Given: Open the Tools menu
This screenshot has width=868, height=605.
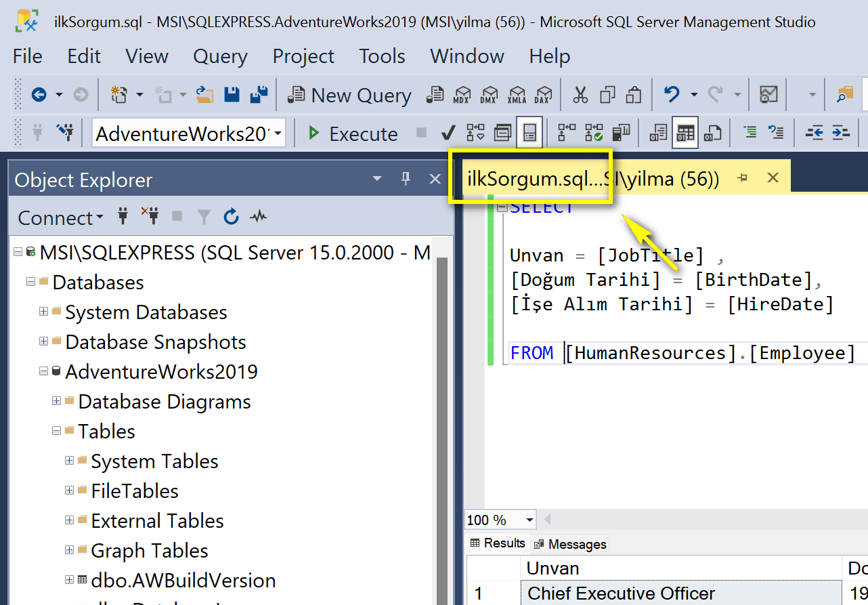Looking at the screenshot, I should click(x=383, y=56).
